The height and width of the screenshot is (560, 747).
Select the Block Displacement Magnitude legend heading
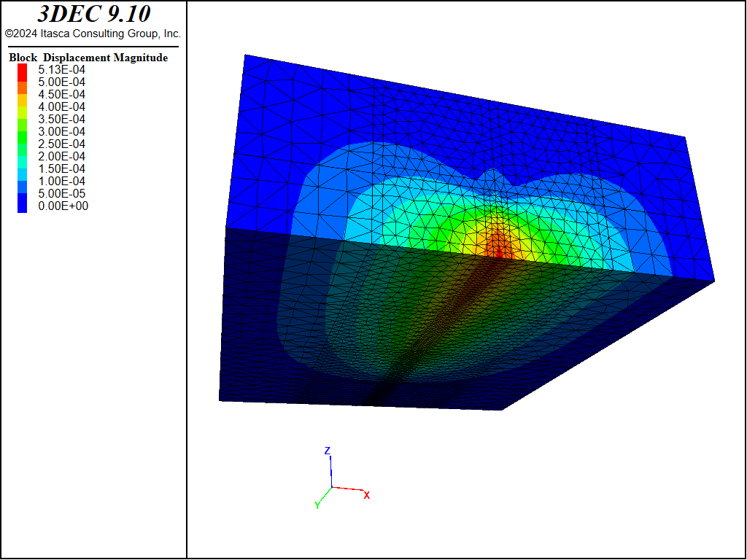pos(88,58)
